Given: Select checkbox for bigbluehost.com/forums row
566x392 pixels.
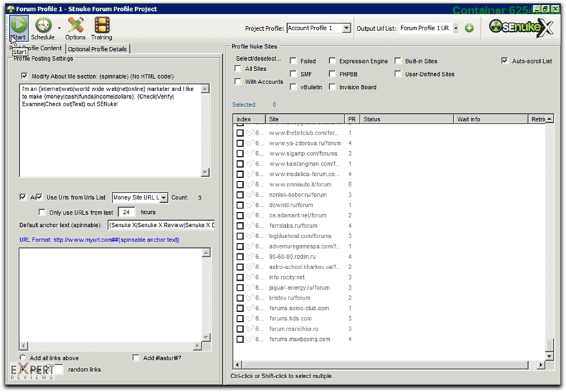Looking at the screenshot, I should (240, 236).
